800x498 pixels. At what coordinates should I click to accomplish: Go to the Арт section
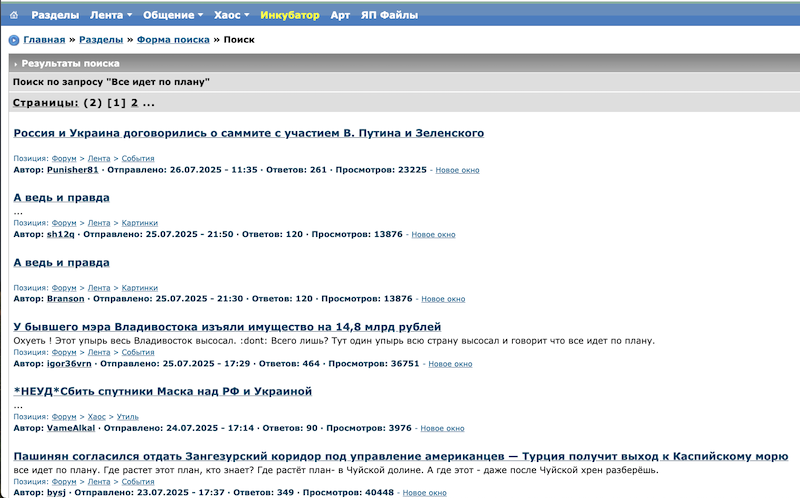(x=340, y=15)
